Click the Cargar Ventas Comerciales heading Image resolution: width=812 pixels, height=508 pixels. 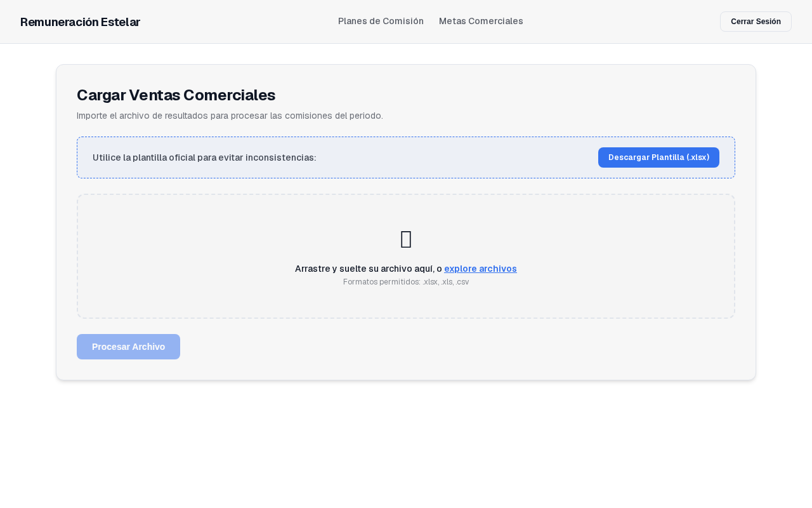[176, 95]
